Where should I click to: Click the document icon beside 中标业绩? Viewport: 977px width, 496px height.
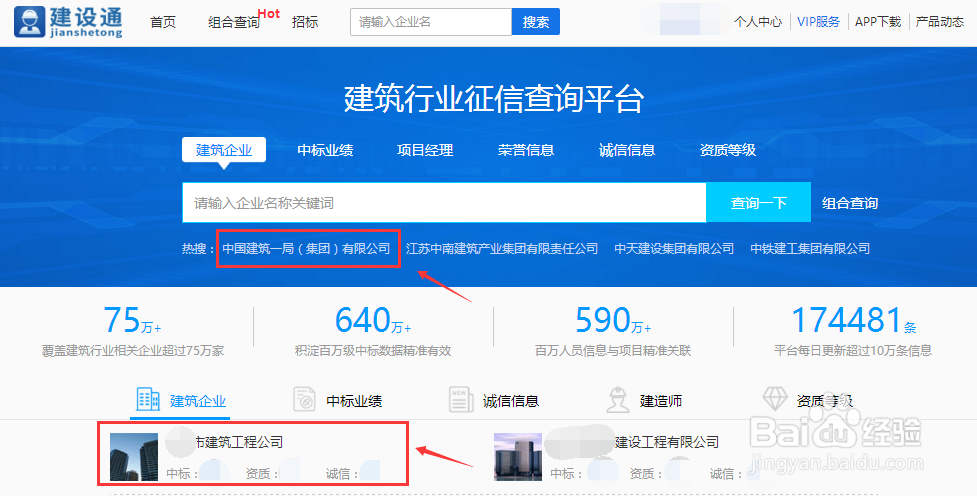304,399
